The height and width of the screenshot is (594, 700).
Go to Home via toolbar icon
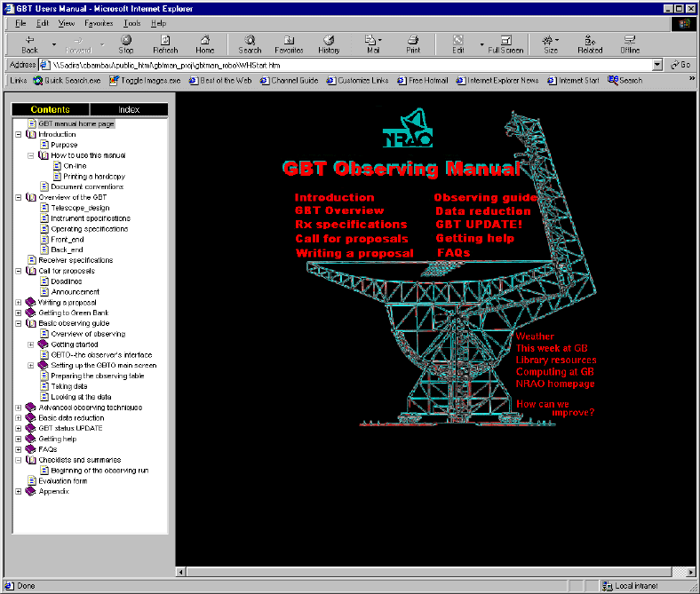point(205,44)
